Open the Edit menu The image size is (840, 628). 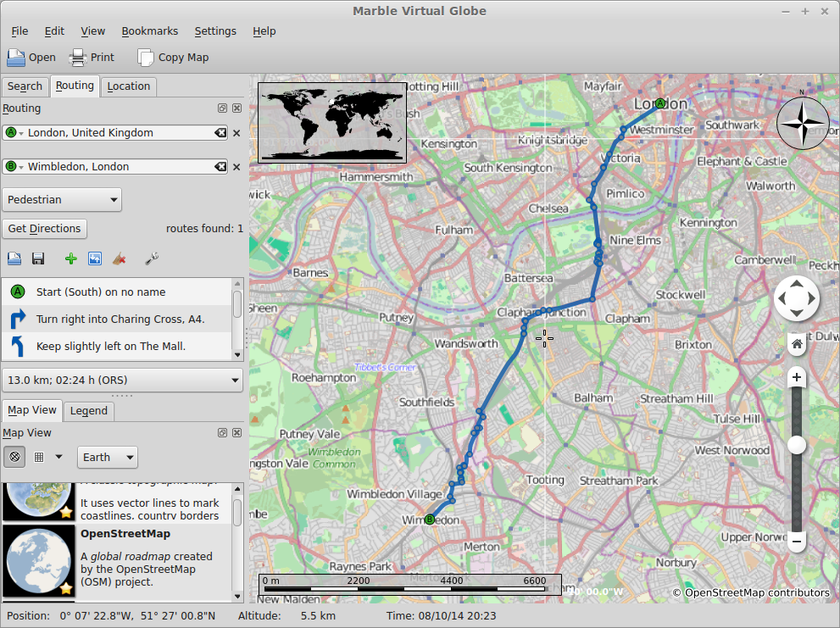click(54, 31)
